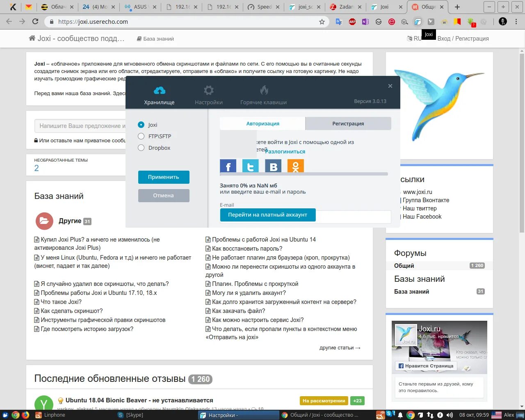Click the notification bell in system tray
The width and height of the screenshot is (525, 420).
(400, 415)
